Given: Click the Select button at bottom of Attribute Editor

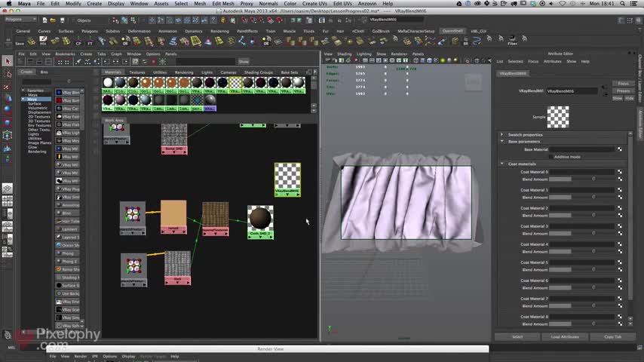Looking at the screenshot, I should point(517,336).
